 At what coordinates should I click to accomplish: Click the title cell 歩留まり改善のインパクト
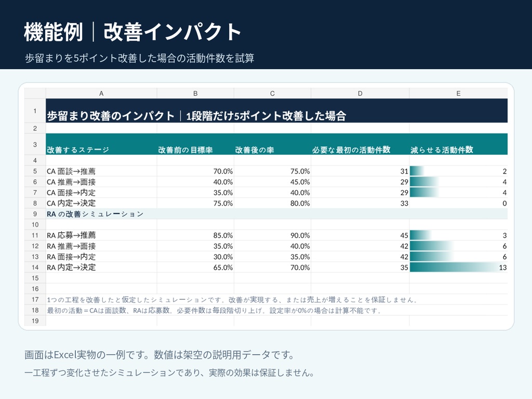tap(277, 111)
